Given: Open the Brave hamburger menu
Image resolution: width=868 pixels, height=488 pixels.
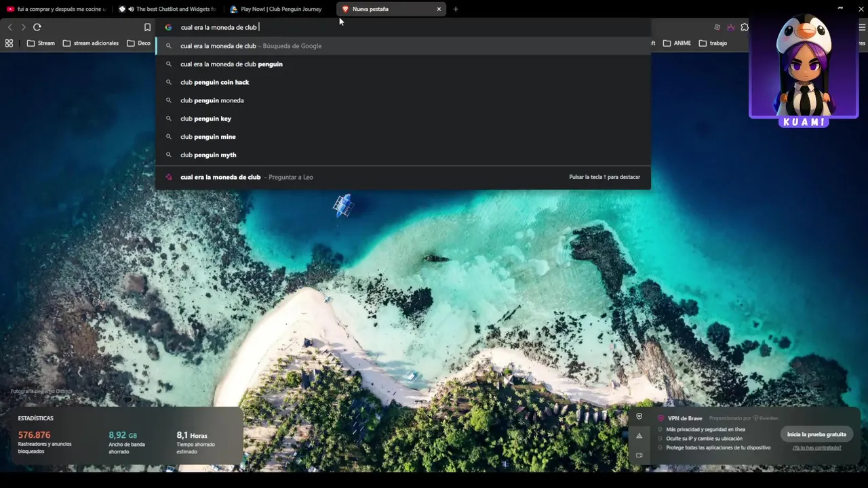Looking at the screenshot, I should click(863, 27).
